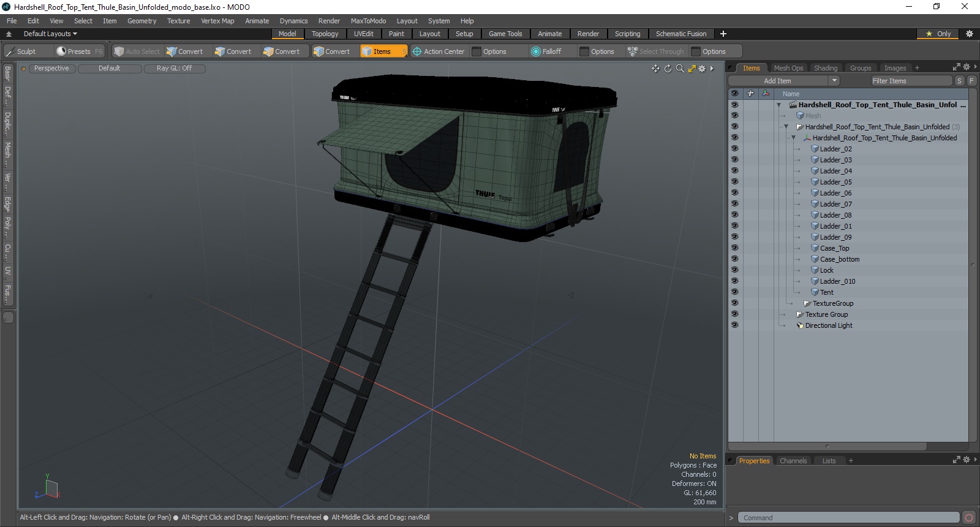This screenshot has height=527, width=980.
Task: Click the Command input field
Action: pyautogui.click(x=848, y=518)
